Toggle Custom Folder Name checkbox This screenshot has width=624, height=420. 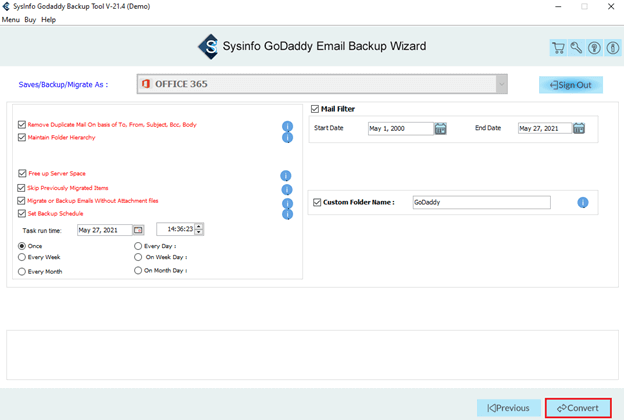coord(317,202)
